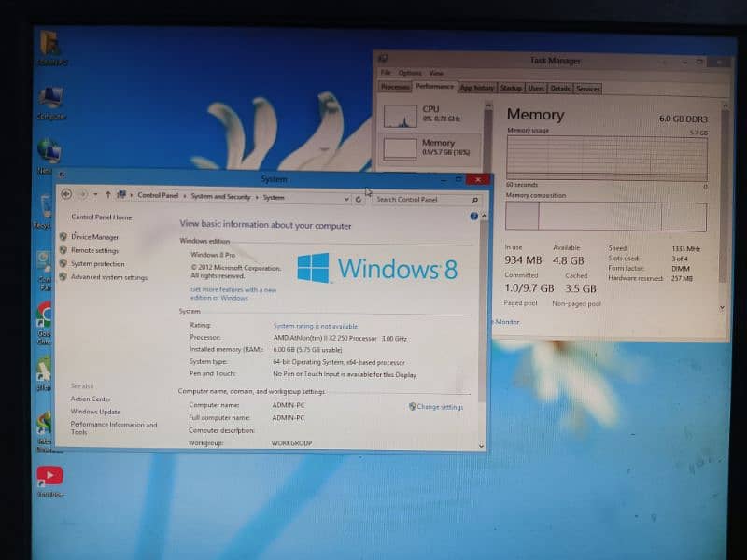Open the recent locations dropdown arrow
Image resolution: width=747 pixels, height=560 pixels.
(95, 195)
